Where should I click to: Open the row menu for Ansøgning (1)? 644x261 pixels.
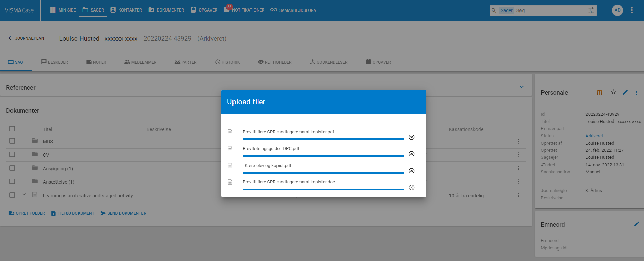pyautogui.click(x=518, y=168)
